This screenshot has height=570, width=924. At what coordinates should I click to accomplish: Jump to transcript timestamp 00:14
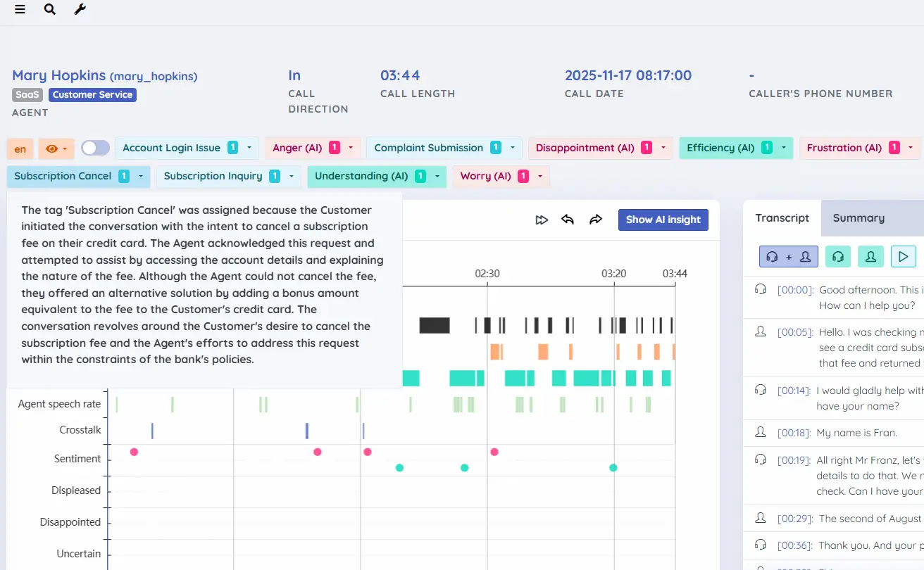coord(794,391)
